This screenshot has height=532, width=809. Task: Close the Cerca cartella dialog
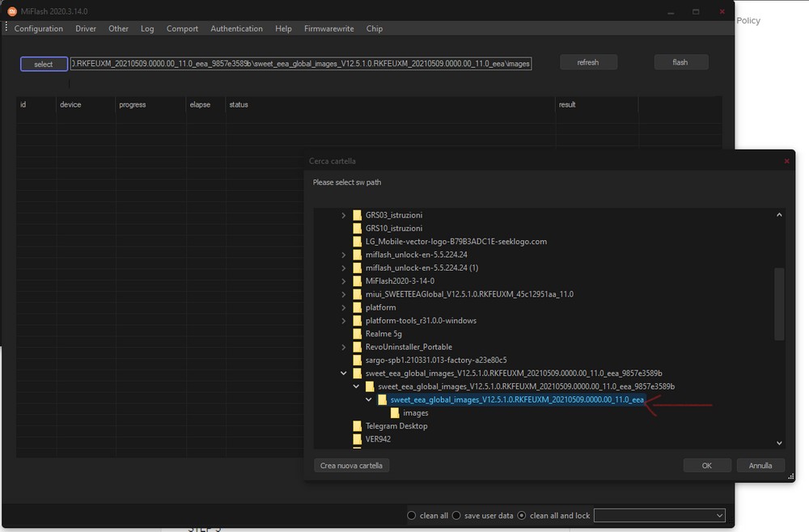tap(786, 162)
